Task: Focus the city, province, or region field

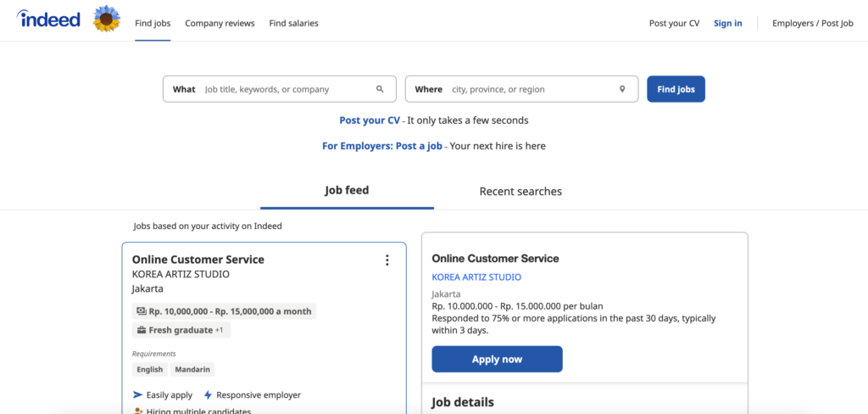Action: pos(530,89)
